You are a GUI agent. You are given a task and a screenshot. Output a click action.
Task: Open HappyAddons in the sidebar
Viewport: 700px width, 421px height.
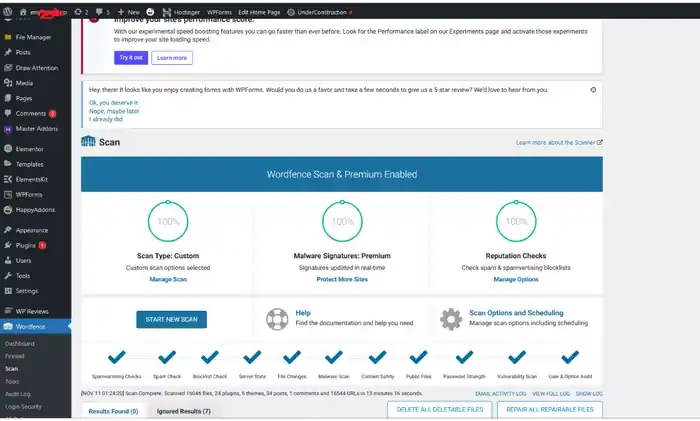(x=35, y=210)
